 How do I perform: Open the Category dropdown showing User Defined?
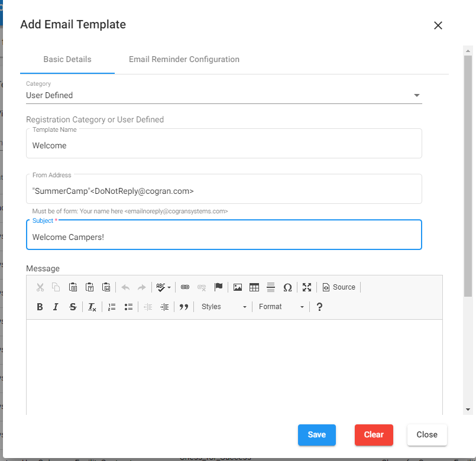pyautogui.click(x=224, y=95)
